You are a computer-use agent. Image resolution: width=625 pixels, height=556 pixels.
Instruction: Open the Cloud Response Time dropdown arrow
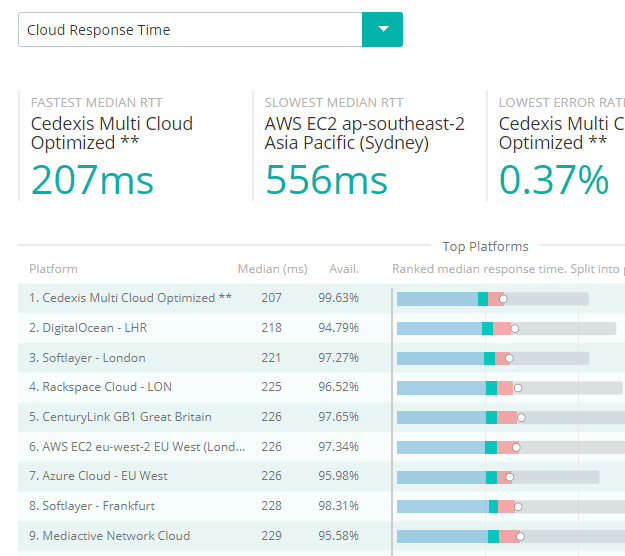coord(382,30)
